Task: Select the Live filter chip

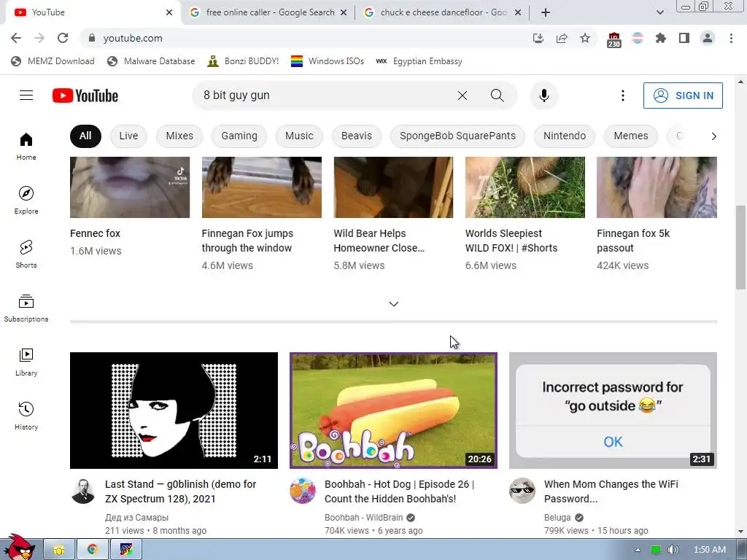Action: (128, 136)
